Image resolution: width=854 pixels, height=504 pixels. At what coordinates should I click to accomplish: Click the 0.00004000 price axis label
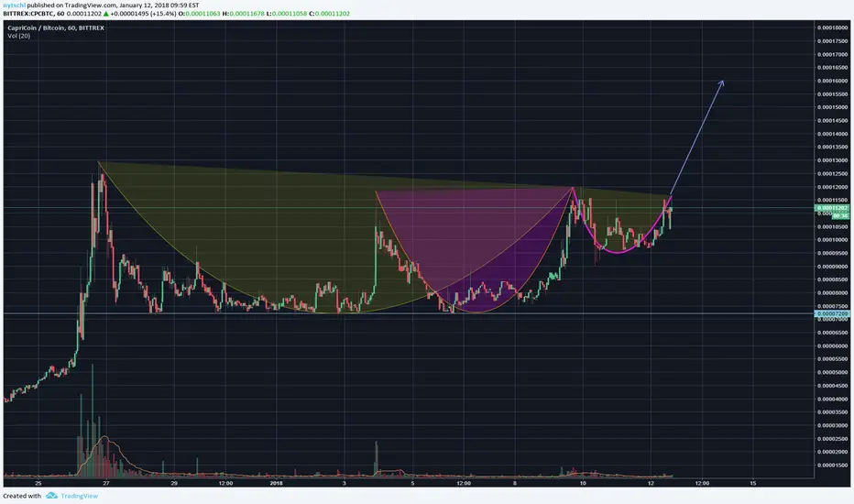point(833,399)
